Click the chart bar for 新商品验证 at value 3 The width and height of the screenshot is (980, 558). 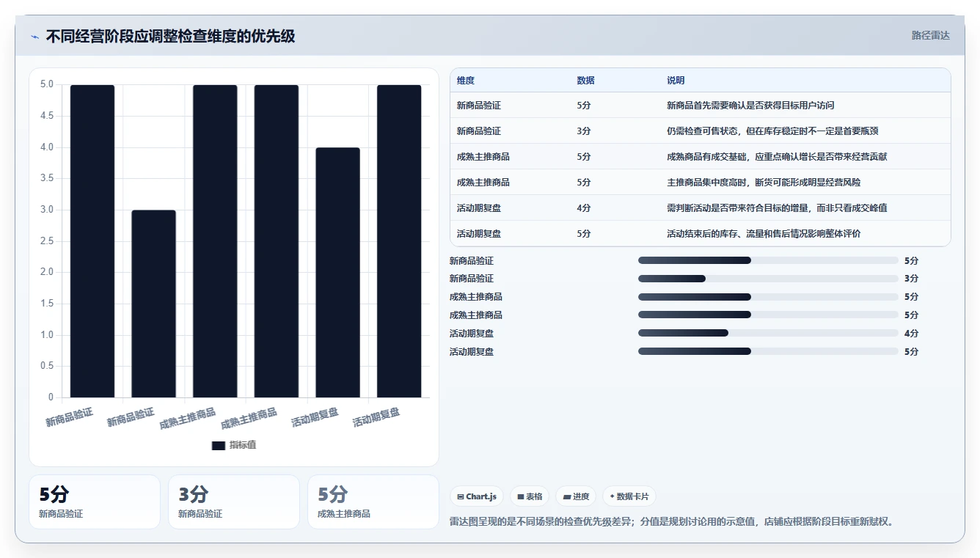[x=154, y=304]
